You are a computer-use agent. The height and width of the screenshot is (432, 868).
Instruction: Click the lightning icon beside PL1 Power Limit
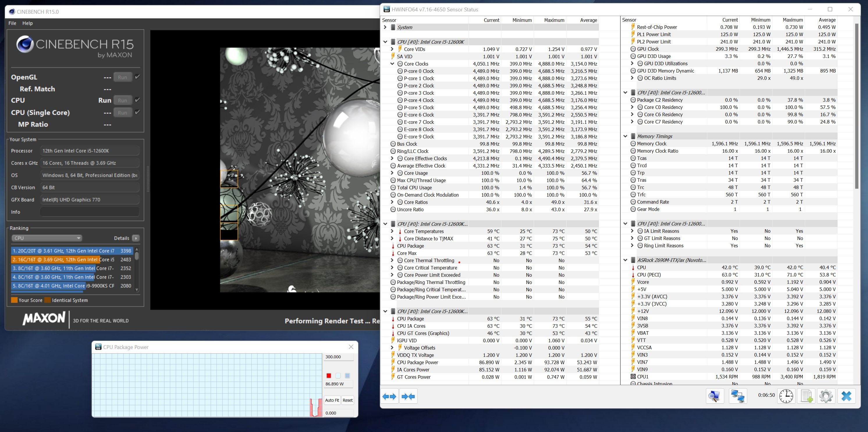pos(633,34)
